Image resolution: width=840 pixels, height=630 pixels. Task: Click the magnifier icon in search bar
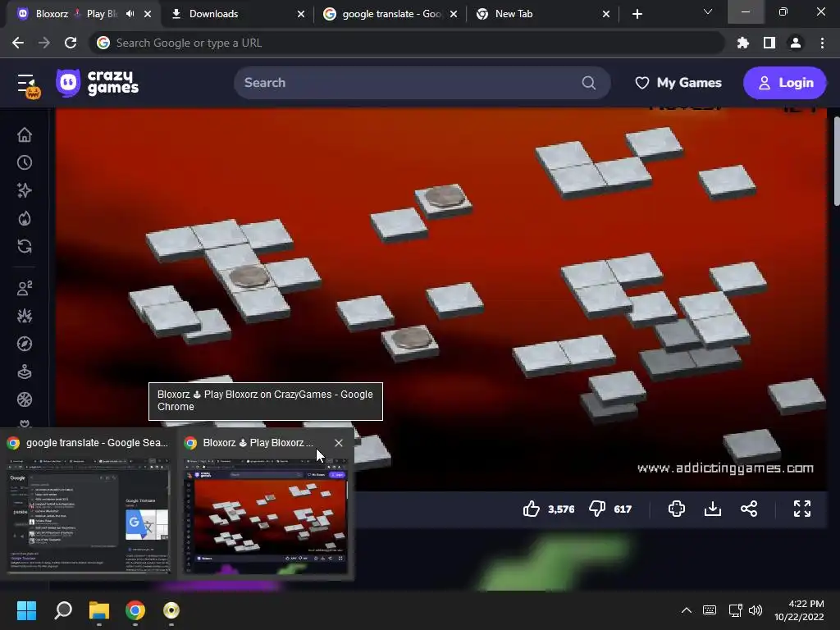point(588,83)
